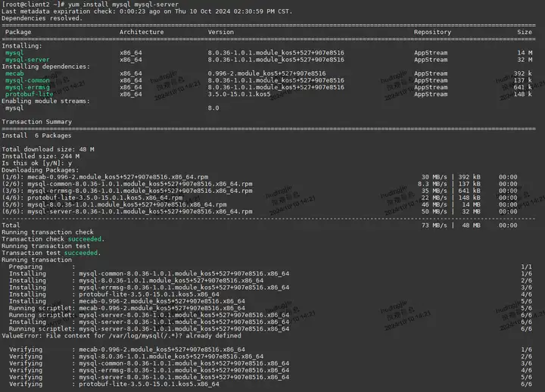
Task: Click the 'Installed size: 244 M' line
Action: coord(40,157)
